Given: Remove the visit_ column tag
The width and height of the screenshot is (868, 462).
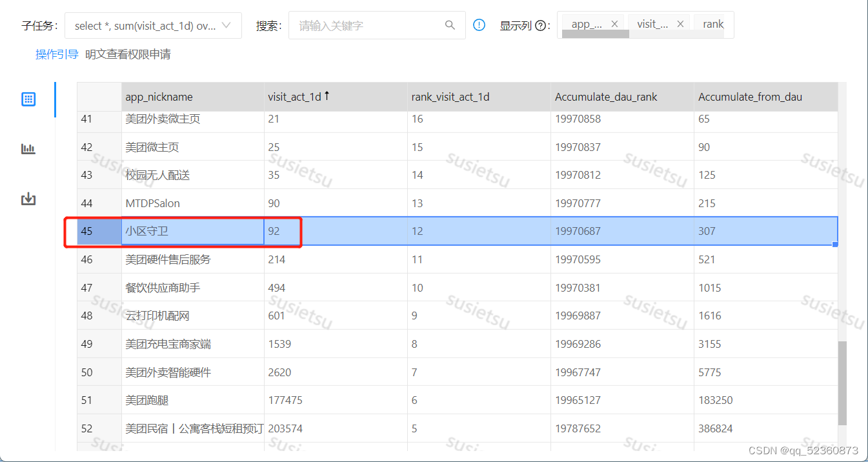Looking at the screenshot, I should point(680,24).
